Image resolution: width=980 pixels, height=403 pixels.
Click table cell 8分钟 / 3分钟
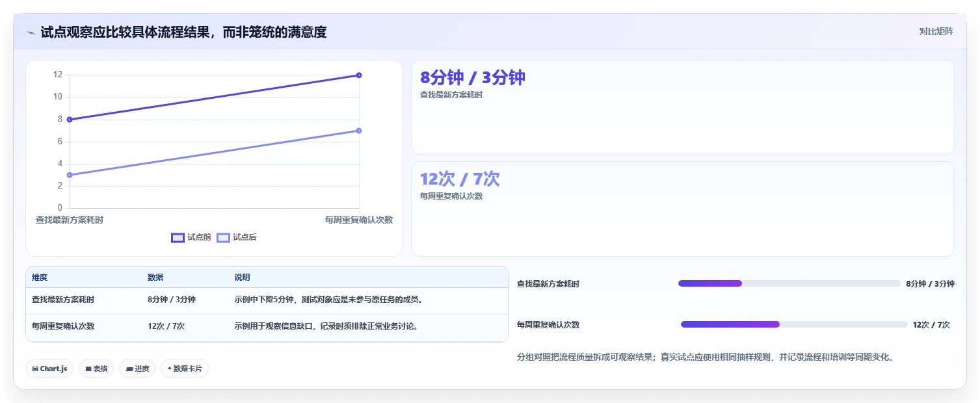pos(172,300)
